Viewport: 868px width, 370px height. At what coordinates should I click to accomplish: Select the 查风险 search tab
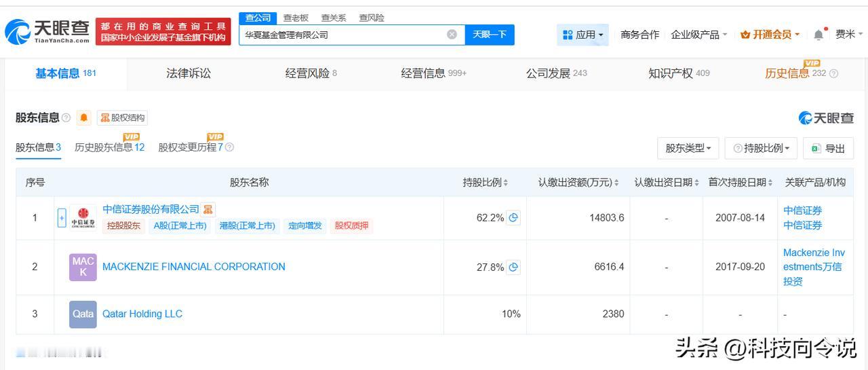click(372, 18)
